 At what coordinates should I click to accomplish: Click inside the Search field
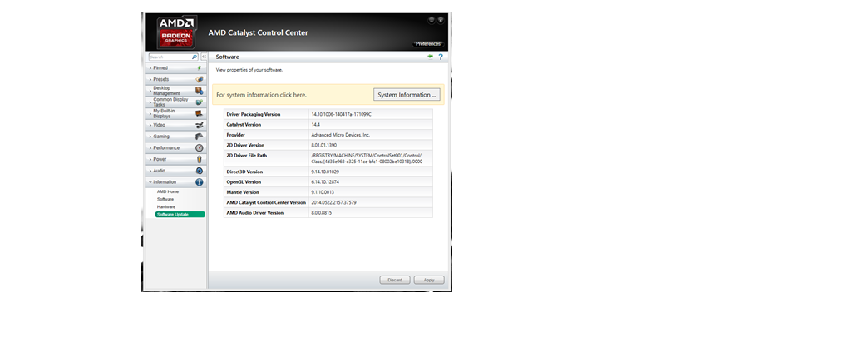pyautogui.click(x=170, y=57)
